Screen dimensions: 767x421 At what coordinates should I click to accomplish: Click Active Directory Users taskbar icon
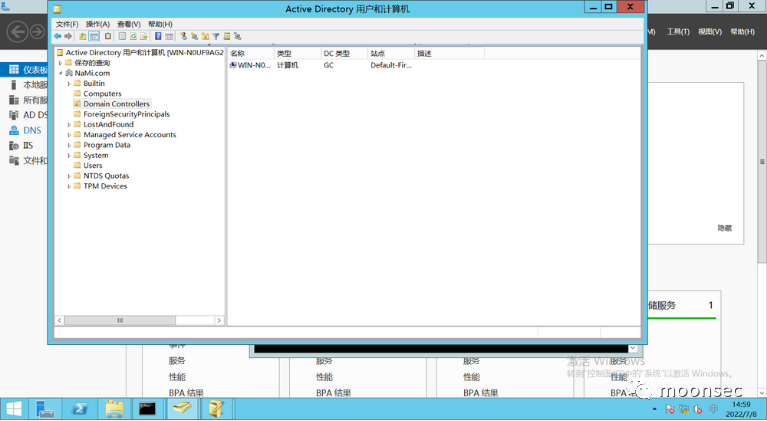[182, 409]
